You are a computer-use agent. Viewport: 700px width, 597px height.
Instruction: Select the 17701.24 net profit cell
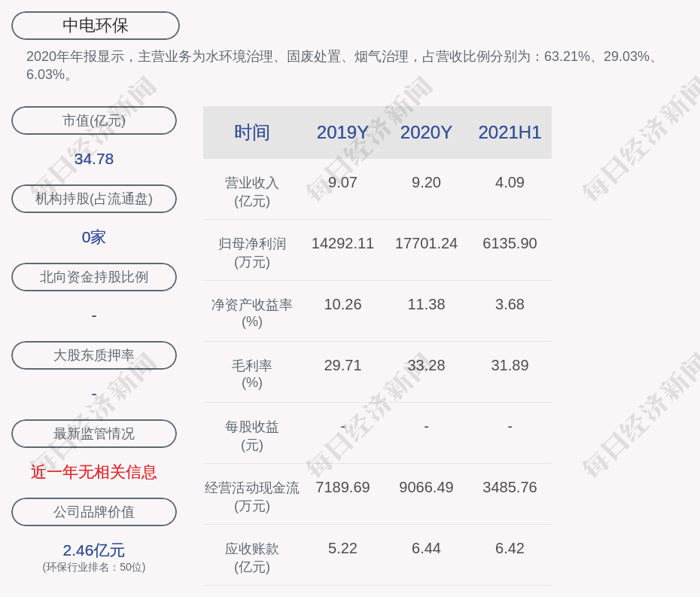pos(426,244)
